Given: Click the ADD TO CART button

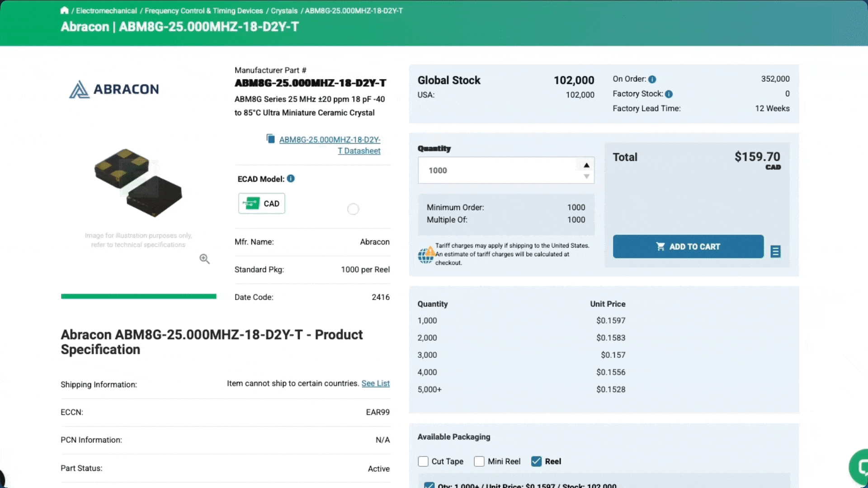Looking at the screenshot, I should tap(688, 246).
